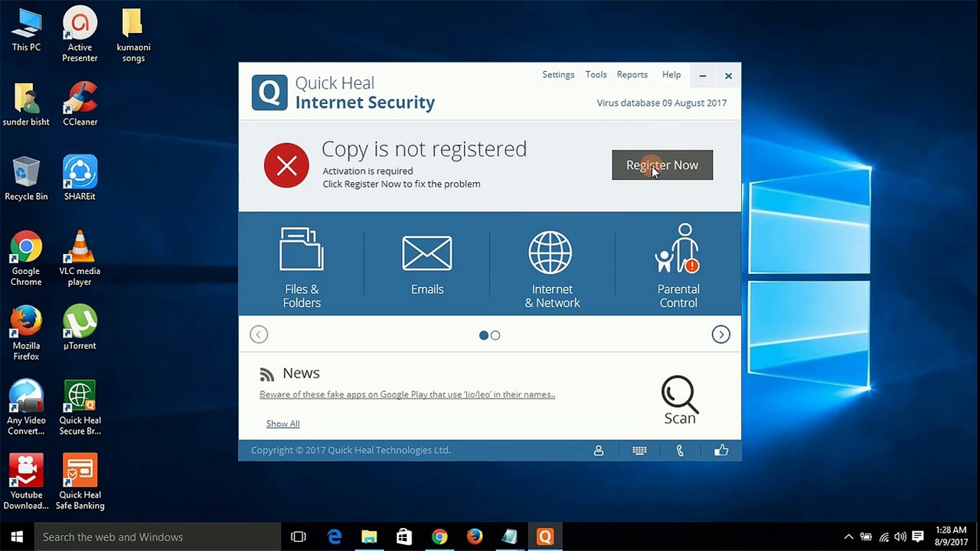Go to previous page with left arrow
Viewport: 980px width, 551px height.
259,334
